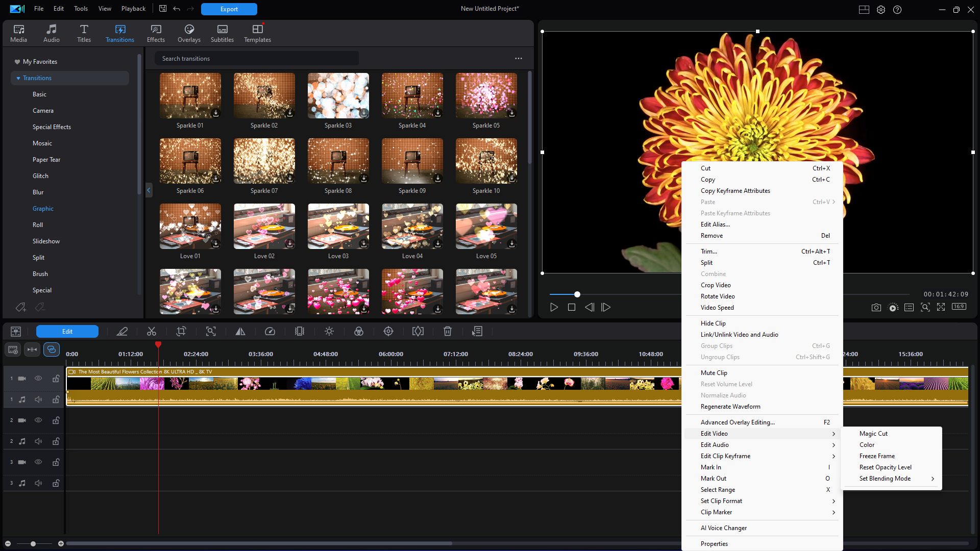This screenshot has width=980, height=551.
Task: Select Crop Video in context menu
Action: [716, 285]
